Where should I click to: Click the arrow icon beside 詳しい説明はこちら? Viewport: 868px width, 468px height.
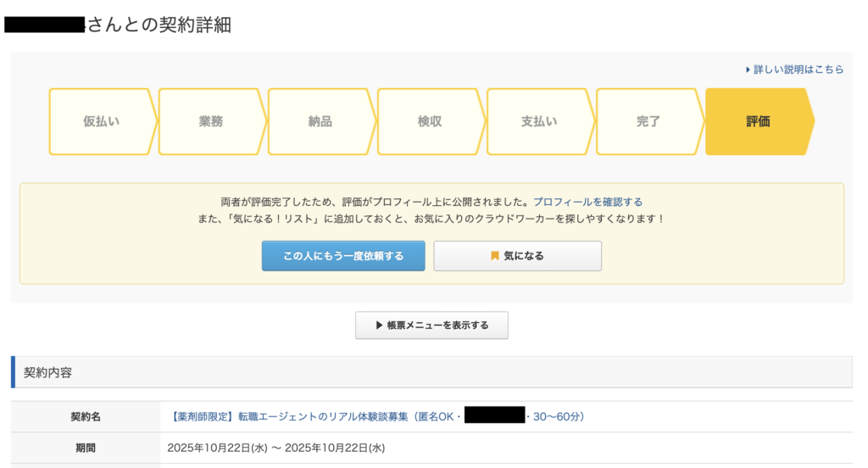pyautogui.click(x=748, y=70)
